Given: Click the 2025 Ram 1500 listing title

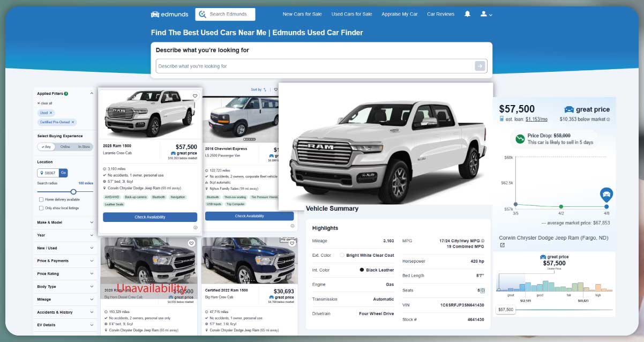Looking at the screenshot, I should click(x=117, y=146).
